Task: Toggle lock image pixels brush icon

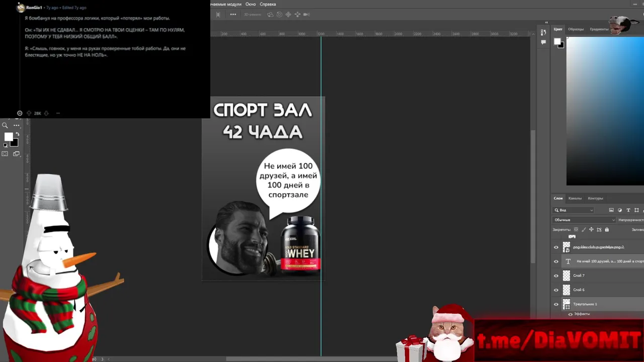Action: (584, 229)
